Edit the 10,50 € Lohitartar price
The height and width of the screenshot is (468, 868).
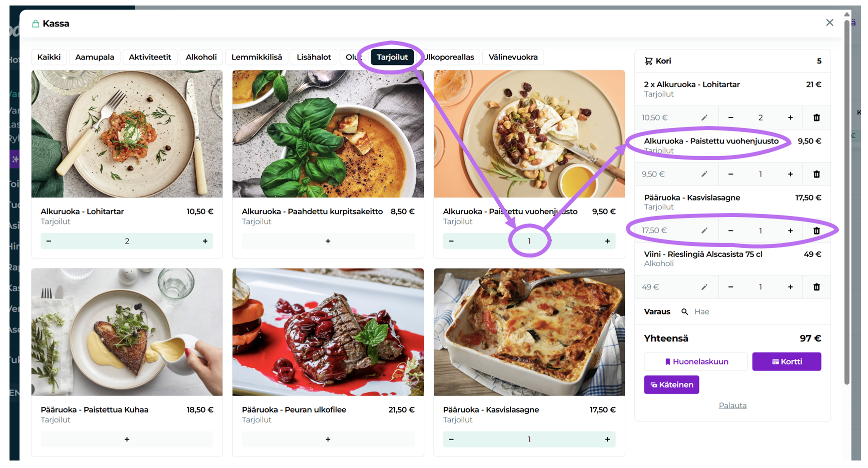[704, 117]
